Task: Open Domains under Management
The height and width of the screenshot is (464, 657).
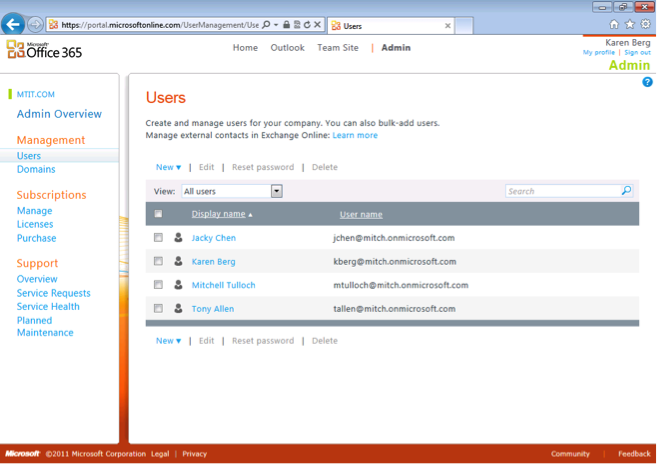Action: click(x=36, y=169)
